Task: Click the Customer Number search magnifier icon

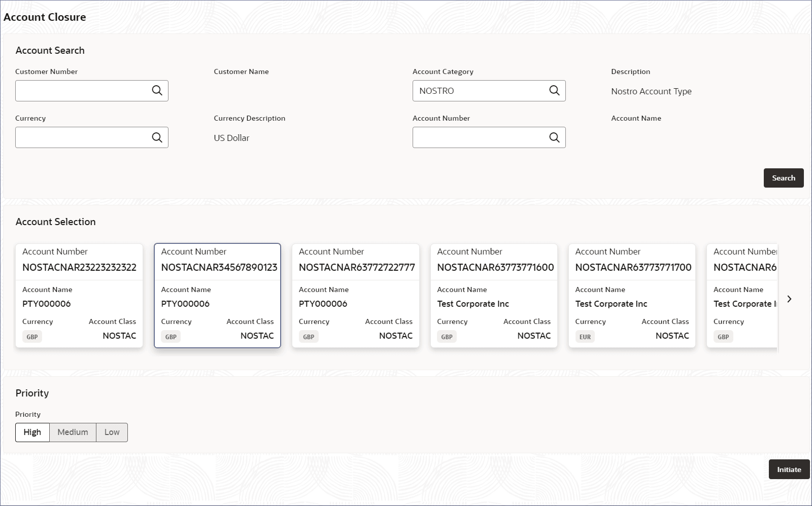Action: [x=157, y=90]
